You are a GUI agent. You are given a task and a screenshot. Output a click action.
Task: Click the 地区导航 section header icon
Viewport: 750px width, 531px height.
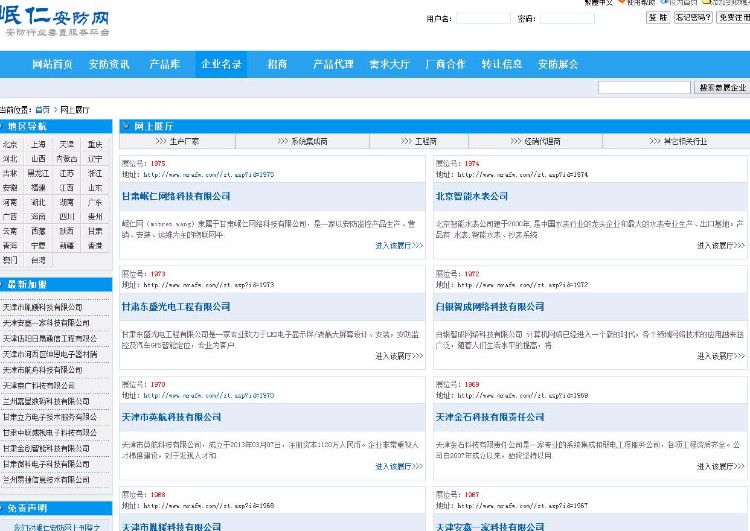[x=2, y=126]
